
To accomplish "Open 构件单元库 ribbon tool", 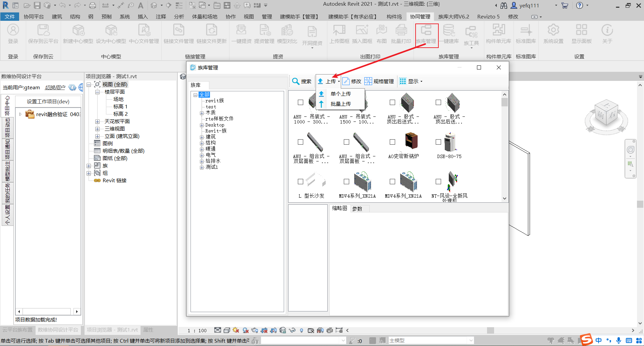I will point(499,34).
